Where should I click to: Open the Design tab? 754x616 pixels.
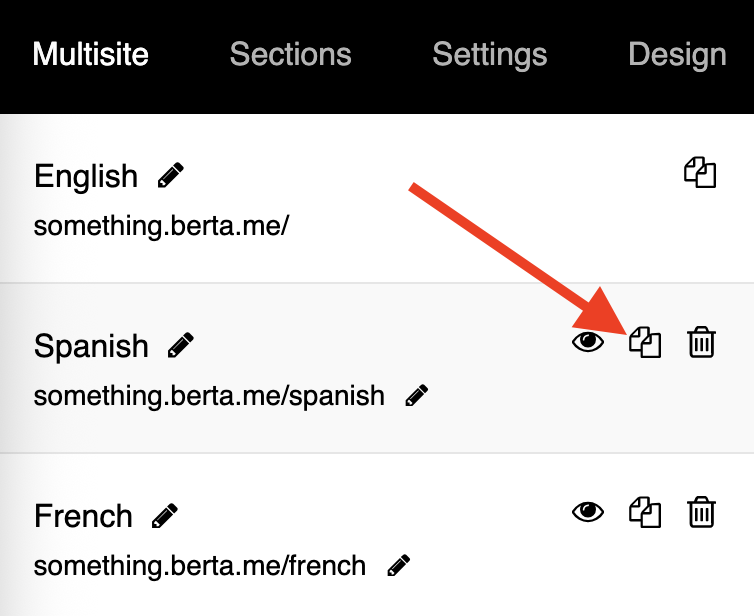pos(677,55)
